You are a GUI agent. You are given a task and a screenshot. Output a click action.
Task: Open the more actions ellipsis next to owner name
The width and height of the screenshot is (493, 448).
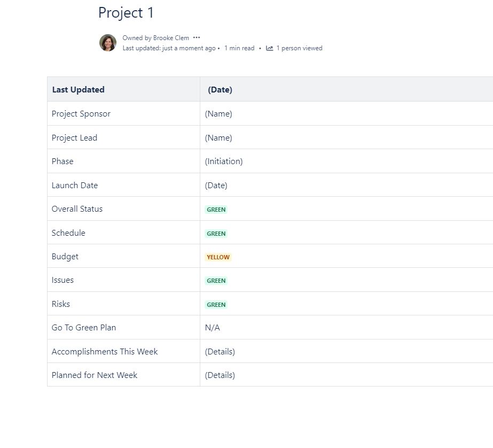197,37
